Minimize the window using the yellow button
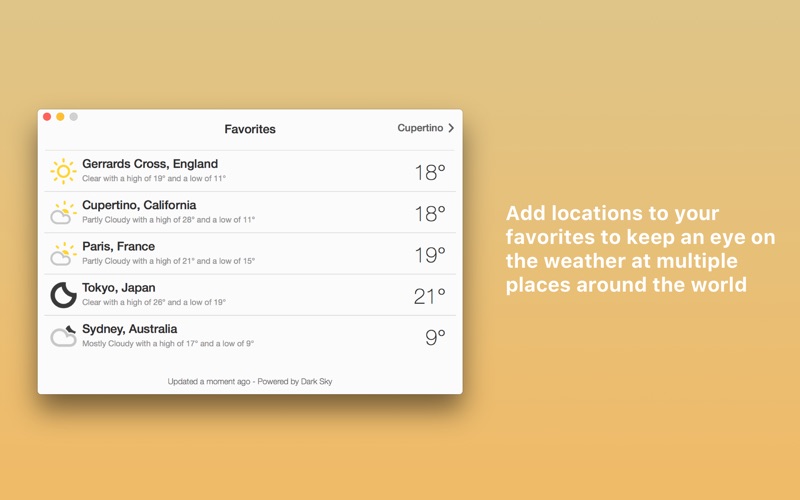800x500 pixels. [60, 117]
